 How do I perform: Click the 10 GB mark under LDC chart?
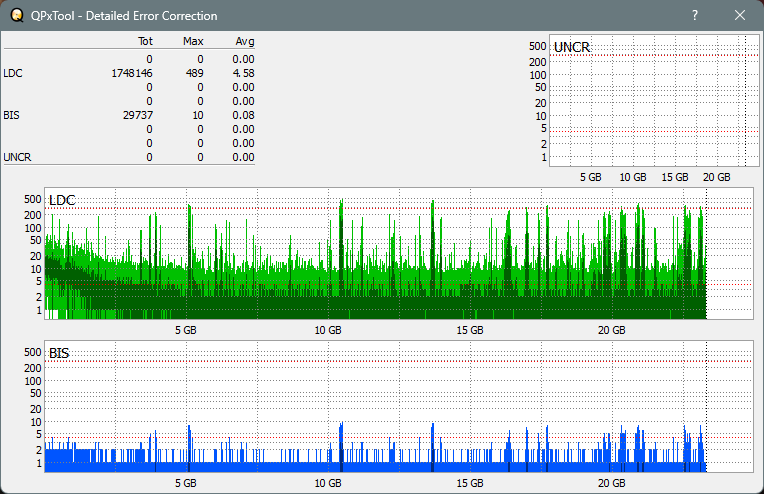click(x=328, y=330)
